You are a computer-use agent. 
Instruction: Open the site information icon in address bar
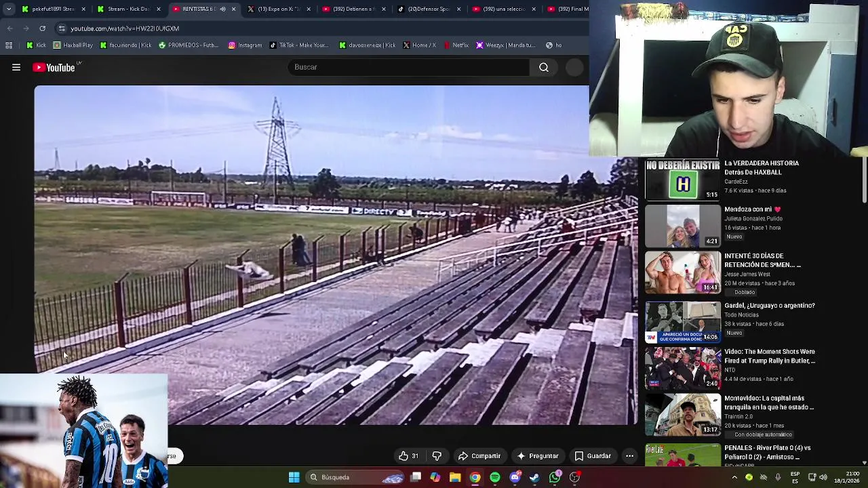[x=62, y=28]
